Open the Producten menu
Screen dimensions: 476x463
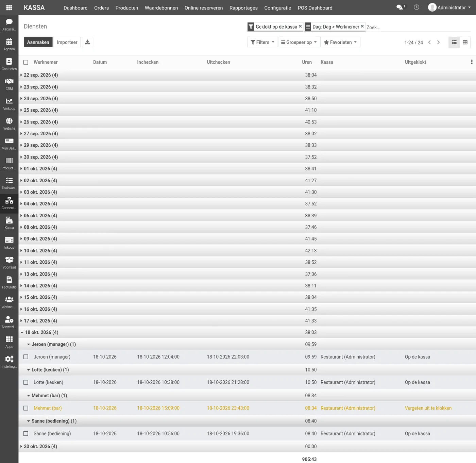click(127, 8)
